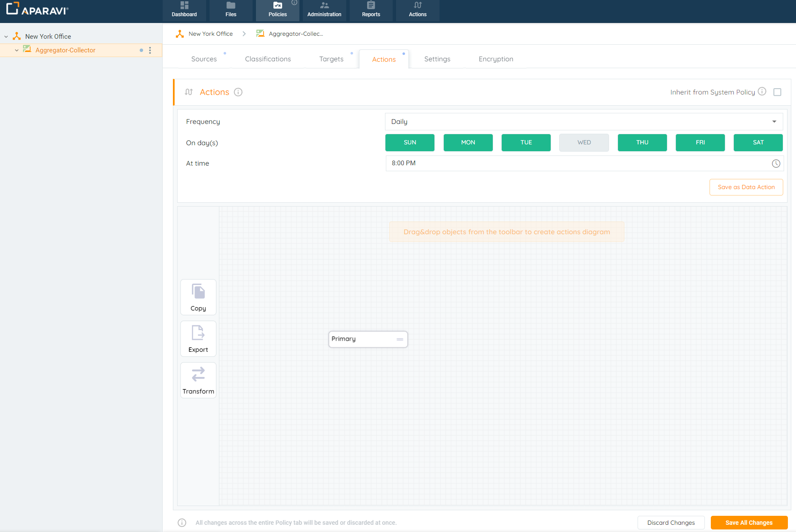Open the Reports section in top bar
Viewport: 796px width, 532px height.
tap(371, 10)
